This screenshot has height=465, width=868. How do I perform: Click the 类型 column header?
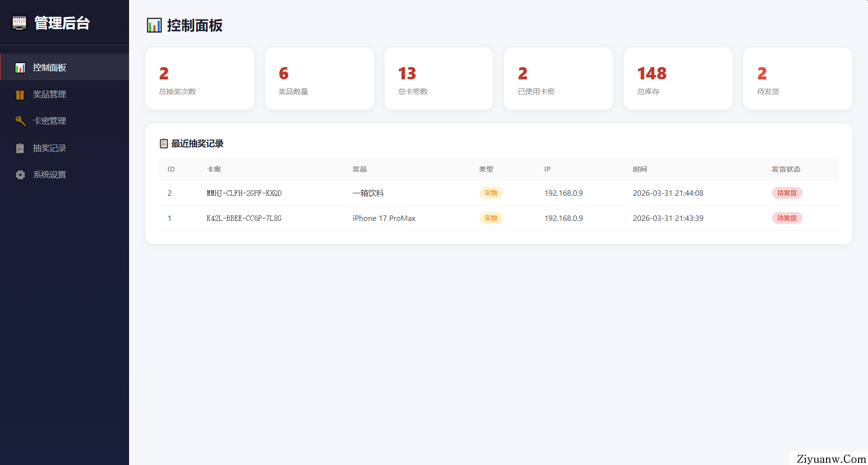pyautogui.click(x=486, y=169)
